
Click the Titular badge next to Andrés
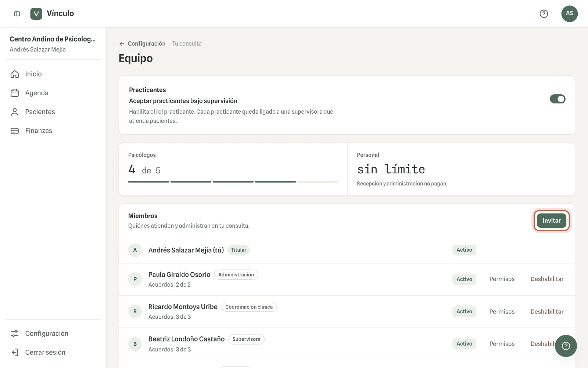239,250
